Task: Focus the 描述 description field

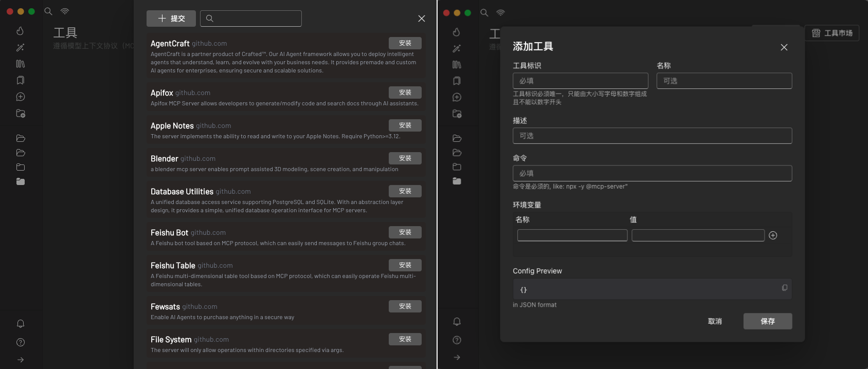Action: coord(653,136)
